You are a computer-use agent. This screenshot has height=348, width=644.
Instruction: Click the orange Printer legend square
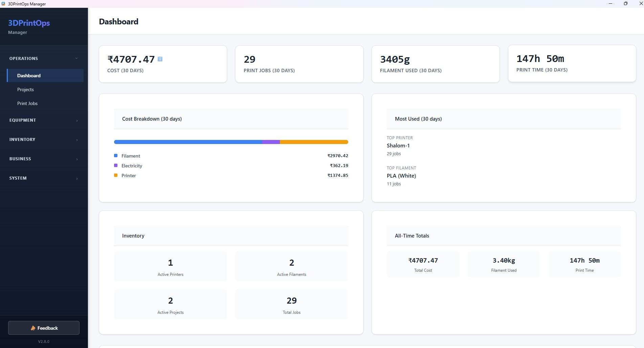pyautogui.click(x=116, y=175)
